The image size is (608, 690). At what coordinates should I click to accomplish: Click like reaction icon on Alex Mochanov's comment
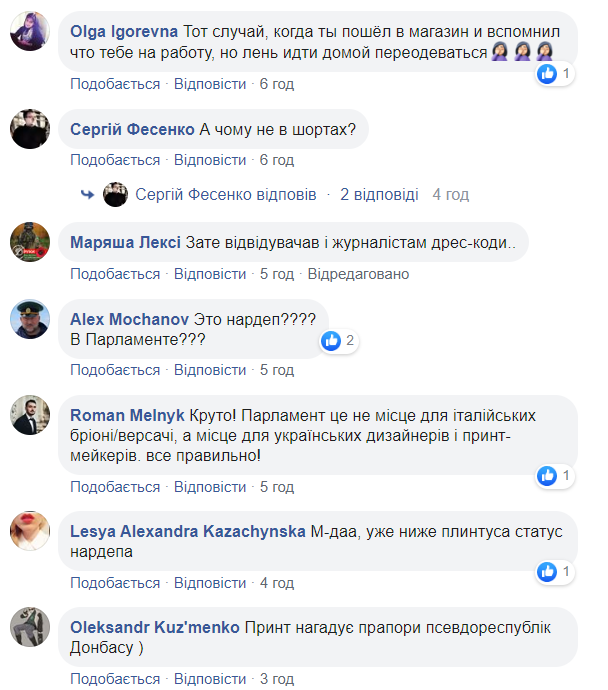331,341
